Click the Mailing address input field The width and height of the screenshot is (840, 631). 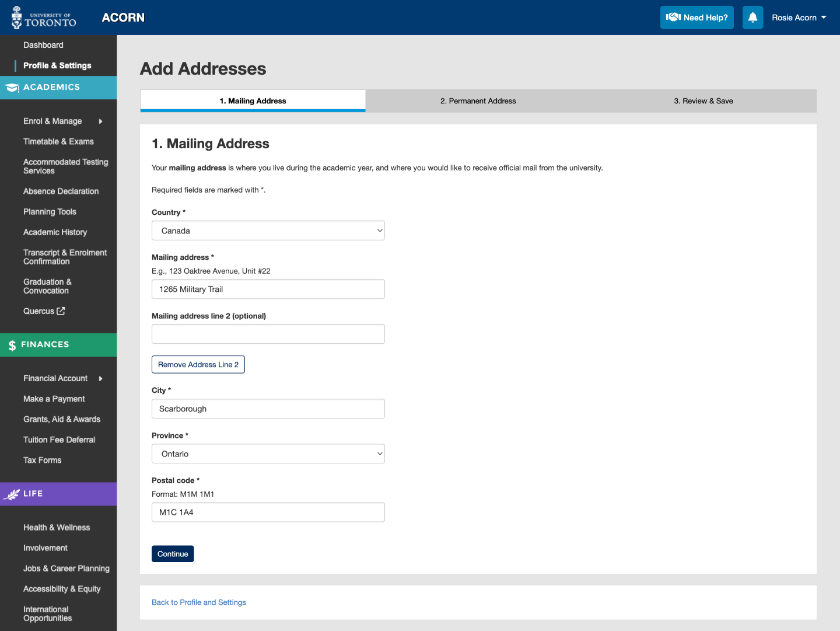pyautogui.click(x=268, y=289)
